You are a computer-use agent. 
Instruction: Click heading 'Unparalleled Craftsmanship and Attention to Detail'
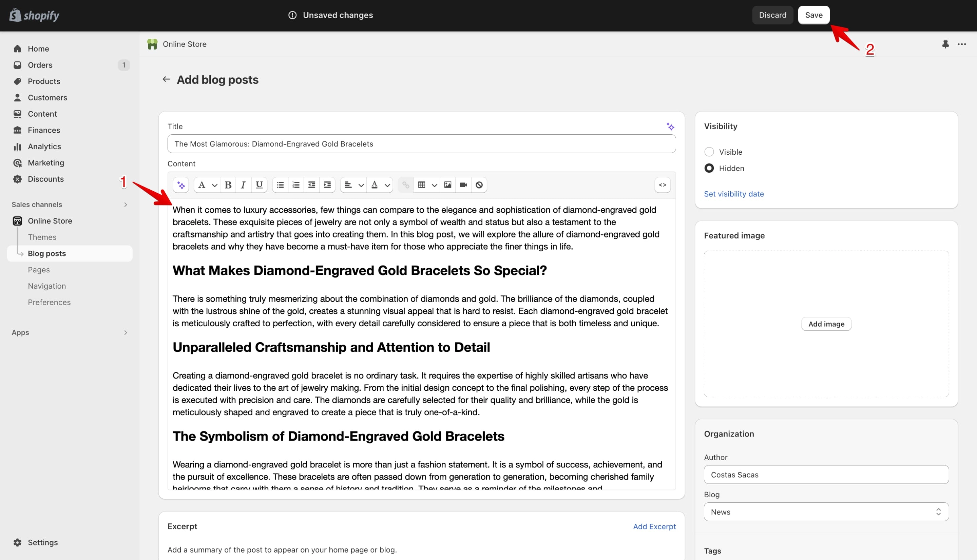(x=331, y=348)
